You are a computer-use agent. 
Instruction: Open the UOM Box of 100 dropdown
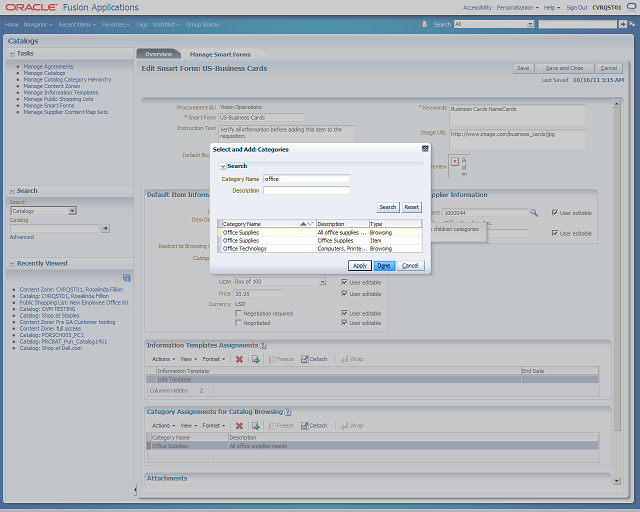point(322,282)
